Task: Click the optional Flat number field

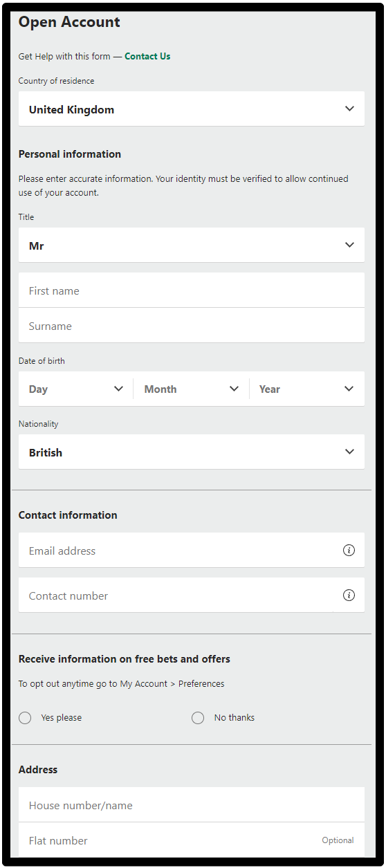Action: (x=192, y=840)
